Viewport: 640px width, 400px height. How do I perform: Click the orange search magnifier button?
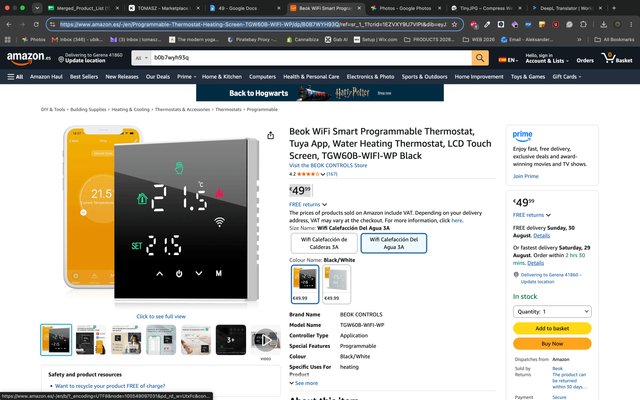click(x=480, y=58)
